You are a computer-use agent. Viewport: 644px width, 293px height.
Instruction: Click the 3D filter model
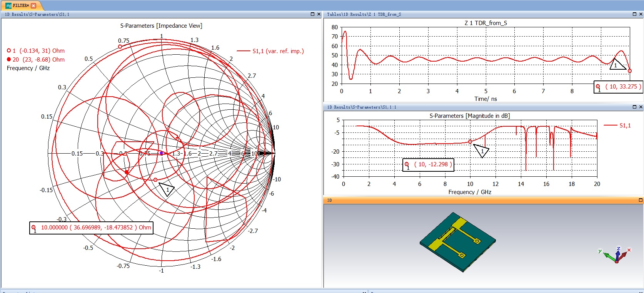(x=458, y=242)
